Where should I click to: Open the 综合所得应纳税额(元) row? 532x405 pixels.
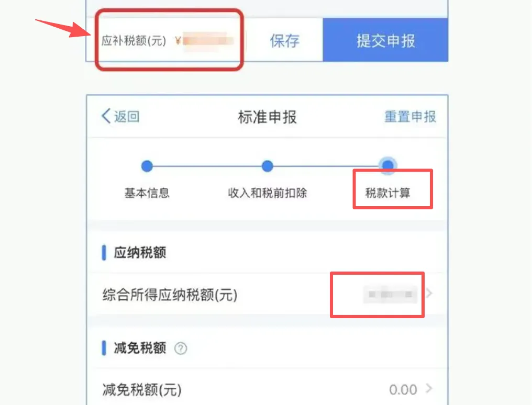(268, 294)
